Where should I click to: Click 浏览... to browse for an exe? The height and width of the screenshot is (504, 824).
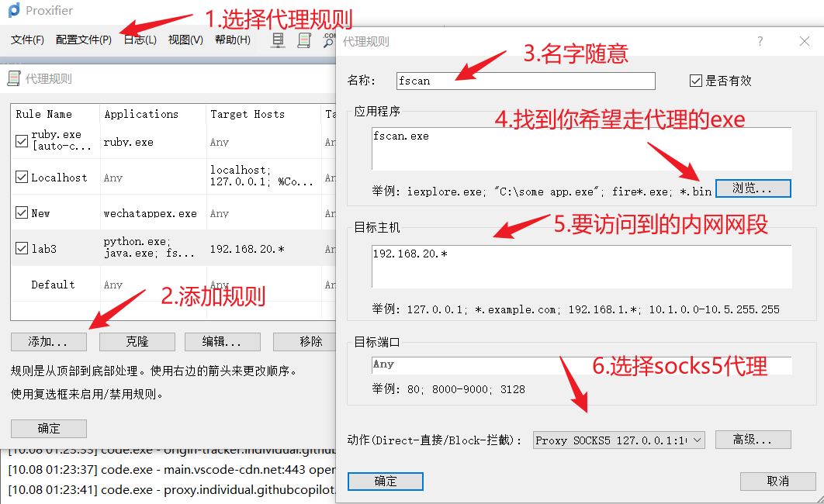click(x=753, y=188)
